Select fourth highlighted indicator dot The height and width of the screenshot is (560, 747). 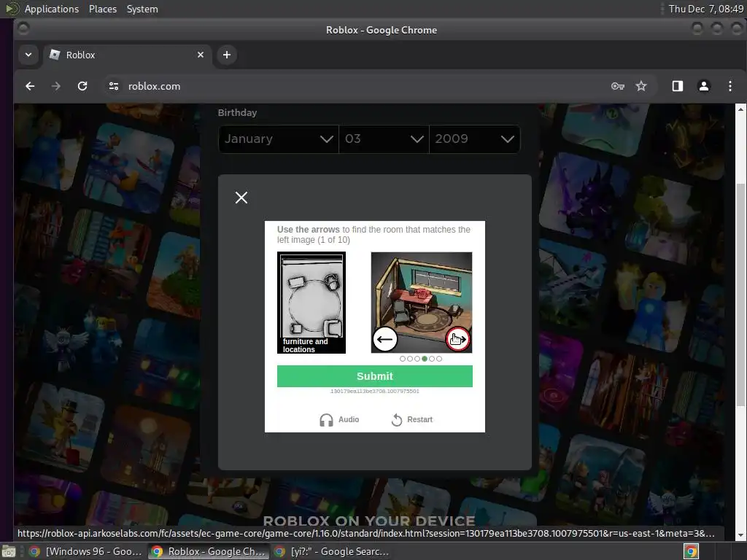(x=425, y=359)
